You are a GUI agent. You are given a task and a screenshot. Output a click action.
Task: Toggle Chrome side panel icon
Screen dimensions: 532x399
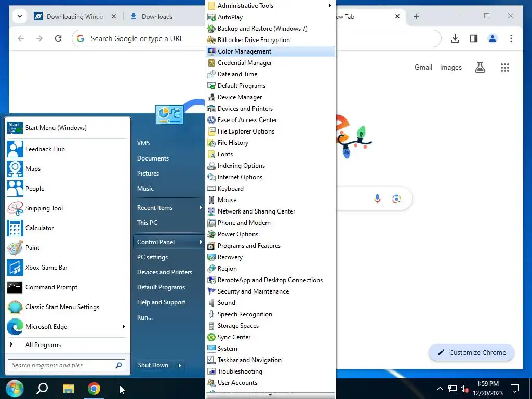474,38
